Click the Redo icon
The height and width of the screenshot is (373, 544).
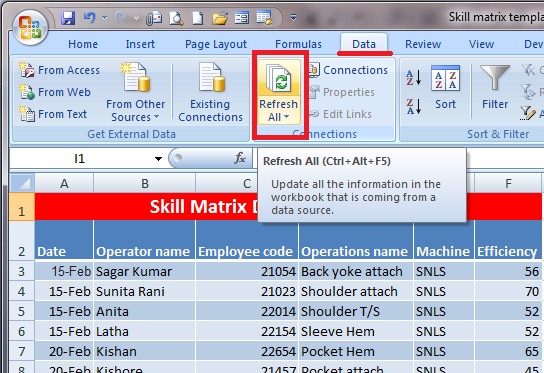pos(121,18)
